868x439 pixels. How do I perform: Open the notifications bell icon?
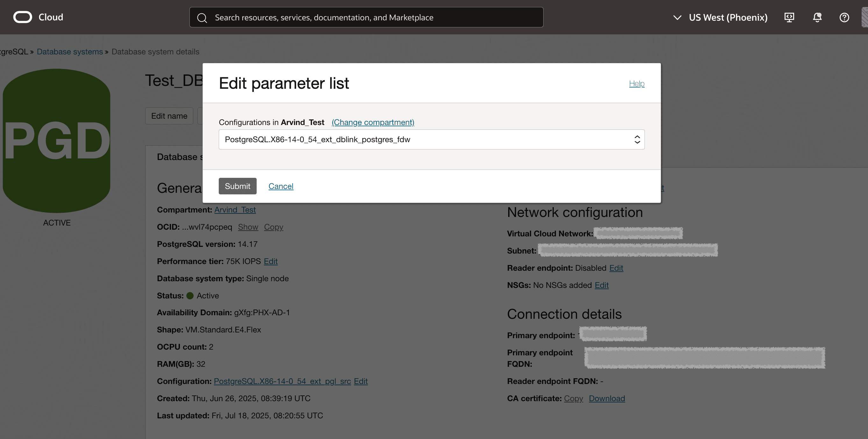817,17
